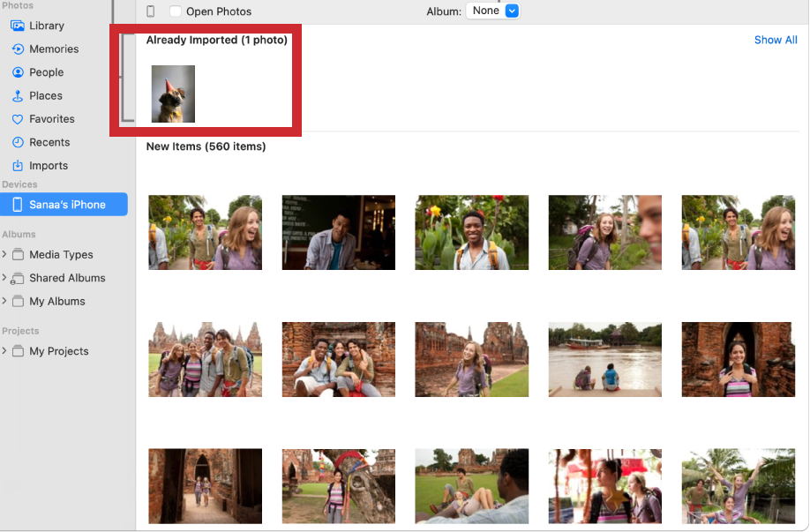Select photo of three friends sitting on bricks
The height and width of the screenshot is (532, 810).
pos(338,359)
